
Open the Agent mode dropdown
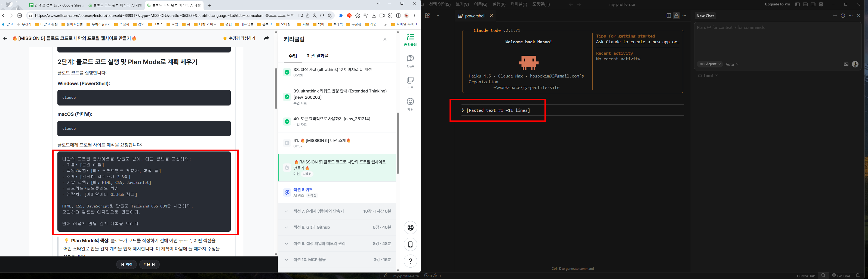click(710, 64)
